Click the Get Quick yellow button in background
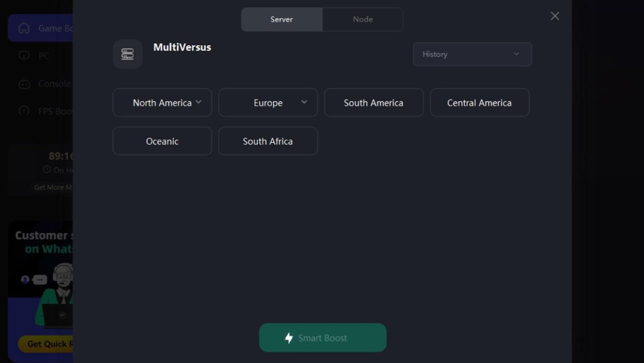The width and height of the screenshot is (644, 363). pyautogui.click(x=45, y=344)
